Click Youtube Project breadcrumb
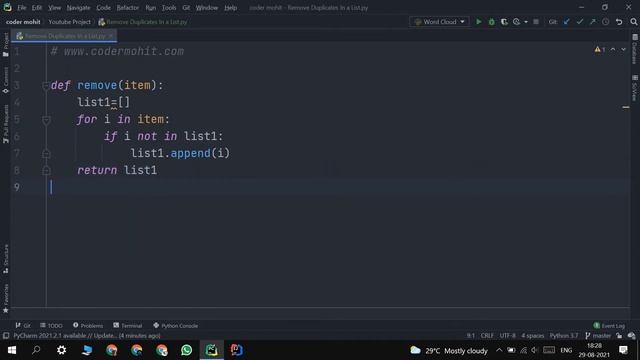The height and width of the screenshot is (360, 640). coord(69,22)
